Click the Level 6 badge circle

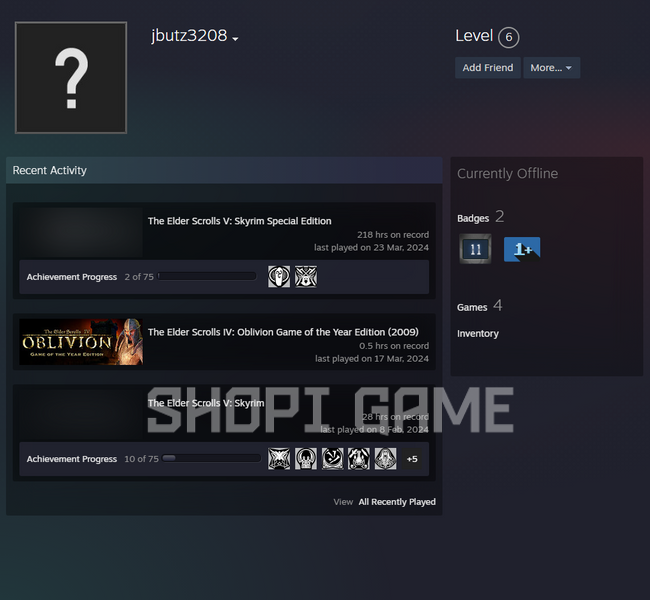click(508, 37)
